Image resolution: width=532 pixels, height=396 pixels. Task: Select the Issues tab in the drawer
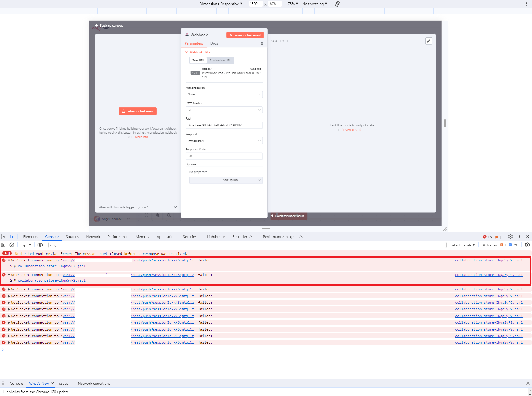[x=63, y=384]
